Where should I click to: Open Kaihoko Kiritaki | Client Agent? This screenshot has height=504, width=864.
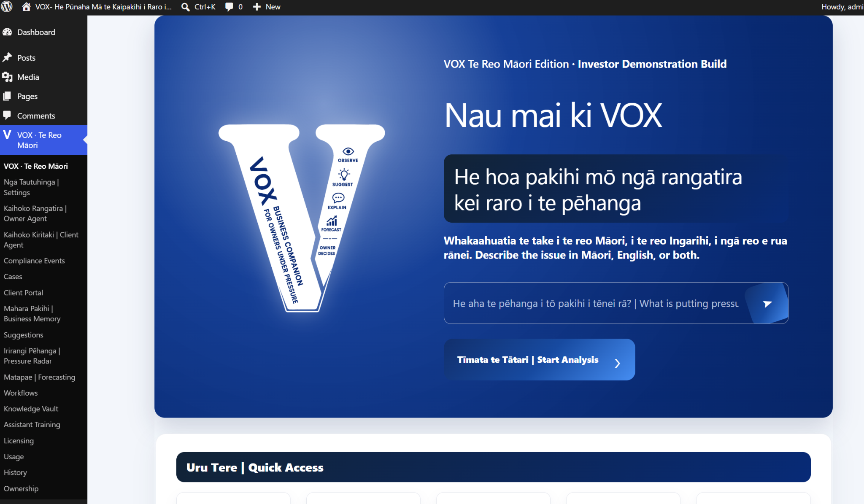(41, 240)
